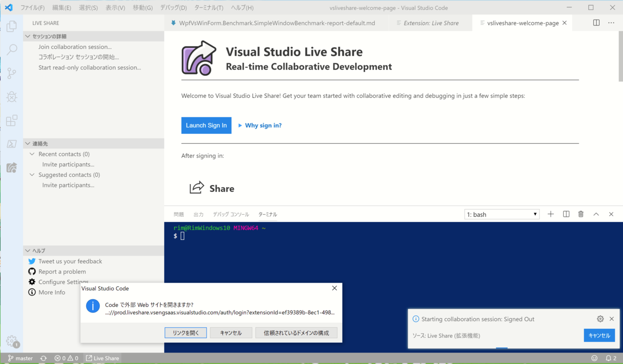The image size is (623, 364).
Task: Cancel the Starting collaboration session notification
Action: (x=599, y=335)
